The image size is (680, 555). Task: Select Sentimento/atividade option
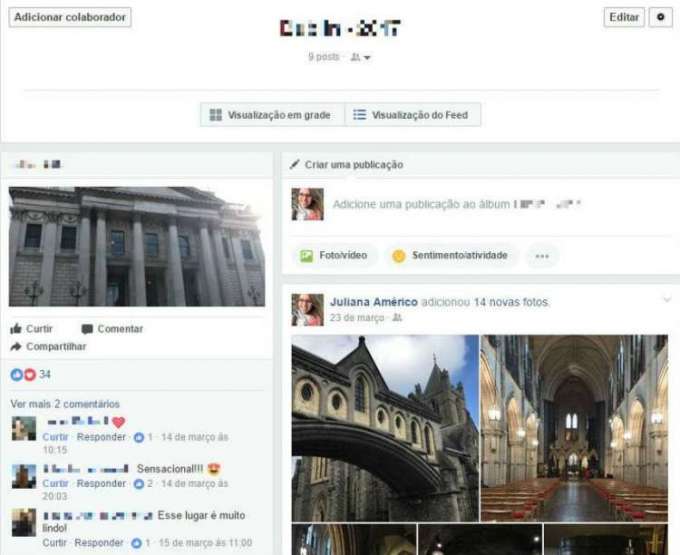pos(450,256)
